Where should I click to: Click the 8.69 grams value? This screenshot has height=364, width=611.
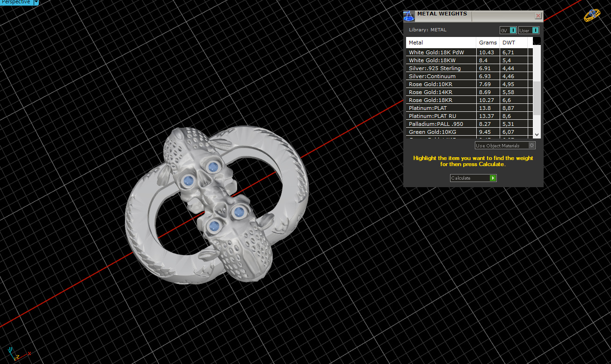coord(484,92)
